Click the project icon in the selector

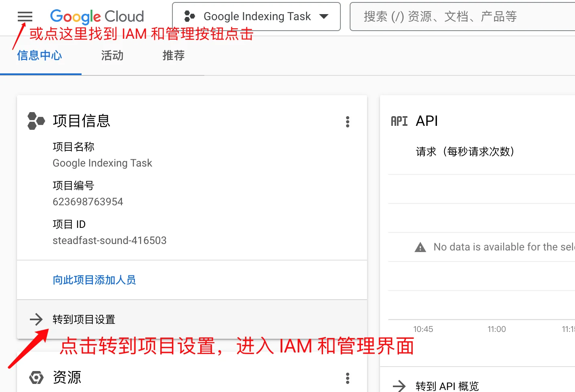pos(189,17)
